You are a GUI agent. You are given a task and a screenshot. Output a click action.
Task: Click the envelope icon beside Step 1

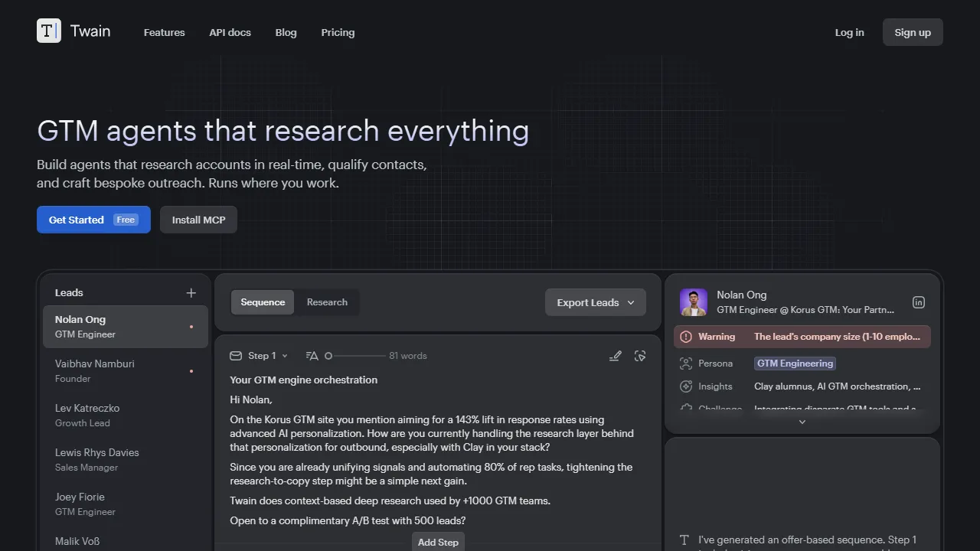click(x=236, y=356)
